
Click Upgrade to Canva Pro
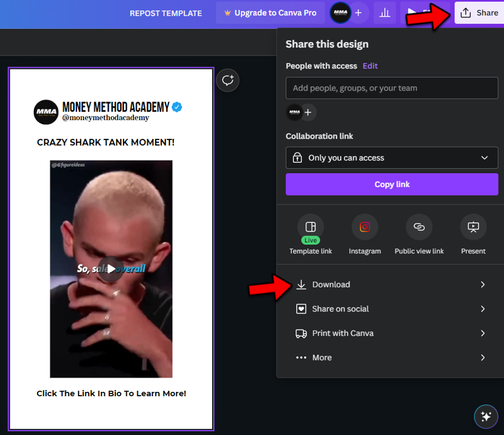(x=271, y=13)
